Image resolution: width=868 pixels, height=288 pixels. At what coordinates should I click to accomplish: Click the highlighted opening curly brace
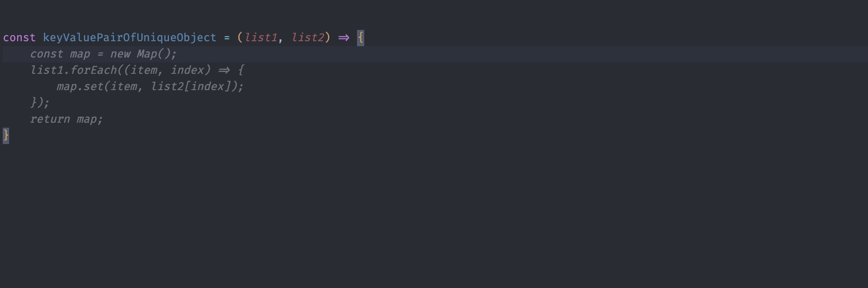coord(361,38)
